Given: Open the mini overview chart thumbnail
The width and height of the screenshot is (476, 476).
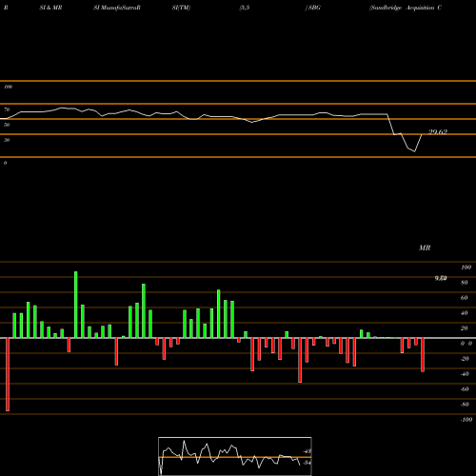Looking at the screenshot, I should pos(235,456).
